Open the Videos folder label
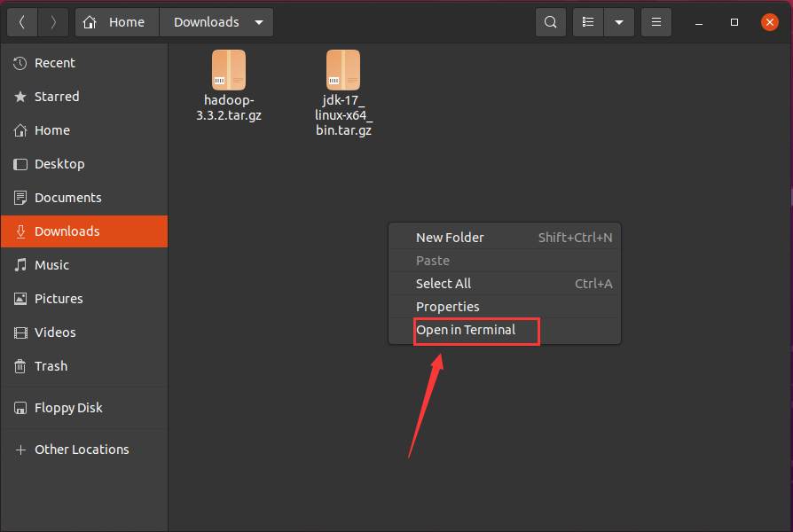 [x=55, y=332]
